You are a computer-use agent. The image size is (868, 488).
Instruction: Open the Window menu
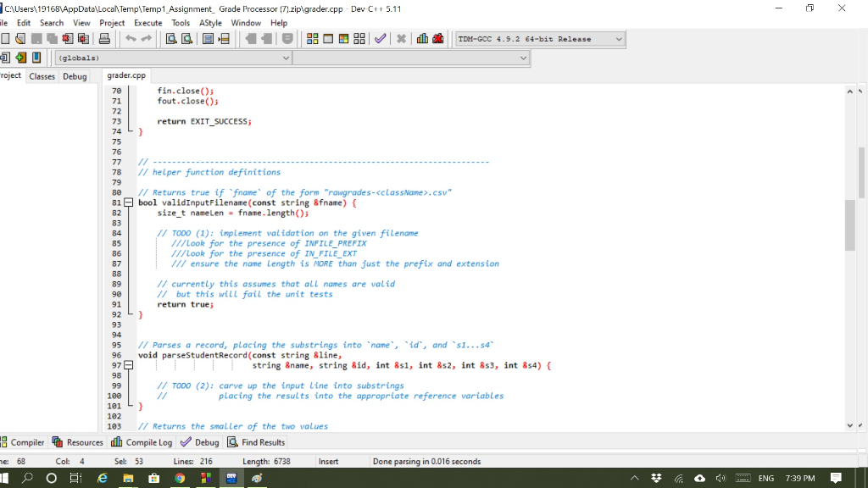coord(246,23)
